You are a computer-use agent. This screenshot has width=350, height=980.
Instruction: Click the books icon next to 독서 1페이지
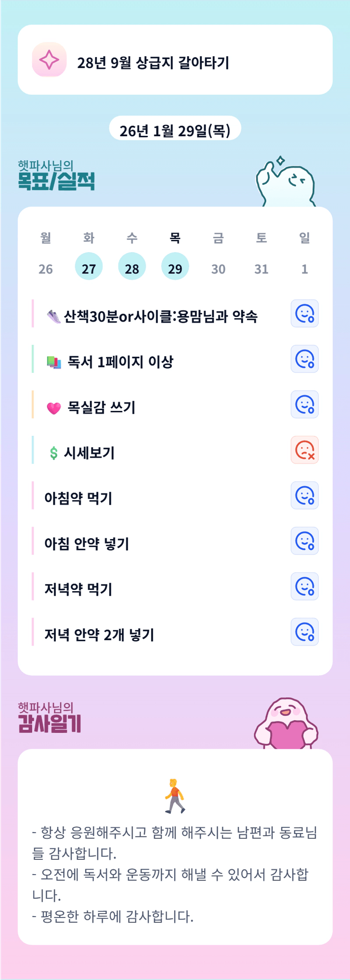coord(54,362)
